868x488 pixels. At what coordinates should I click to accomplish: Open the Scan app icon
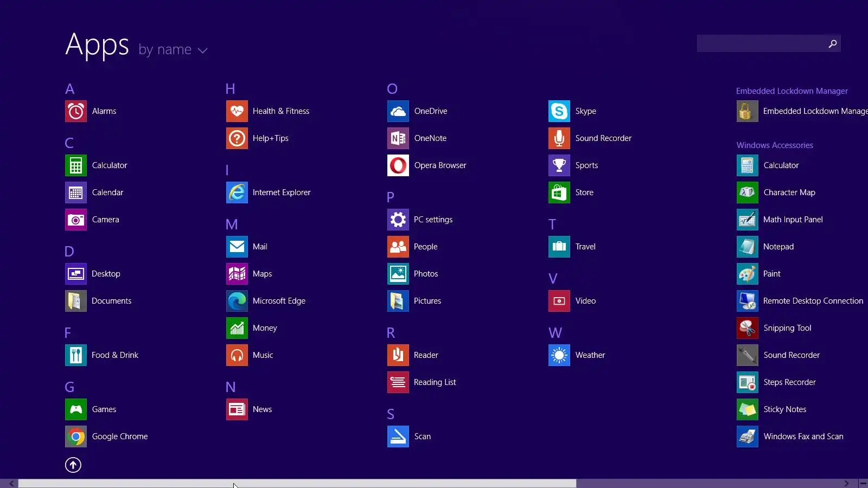tap(398, 436)
